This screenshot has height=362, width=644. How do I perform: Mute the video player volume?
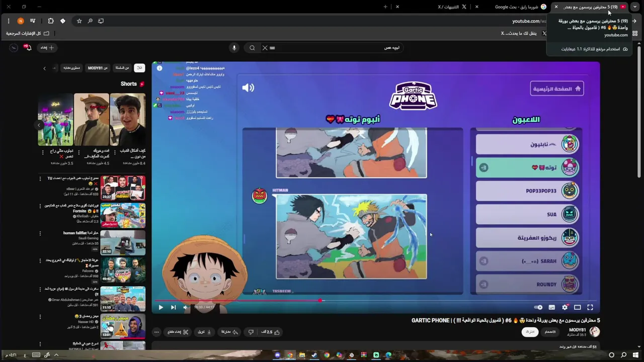coord(185,307)
